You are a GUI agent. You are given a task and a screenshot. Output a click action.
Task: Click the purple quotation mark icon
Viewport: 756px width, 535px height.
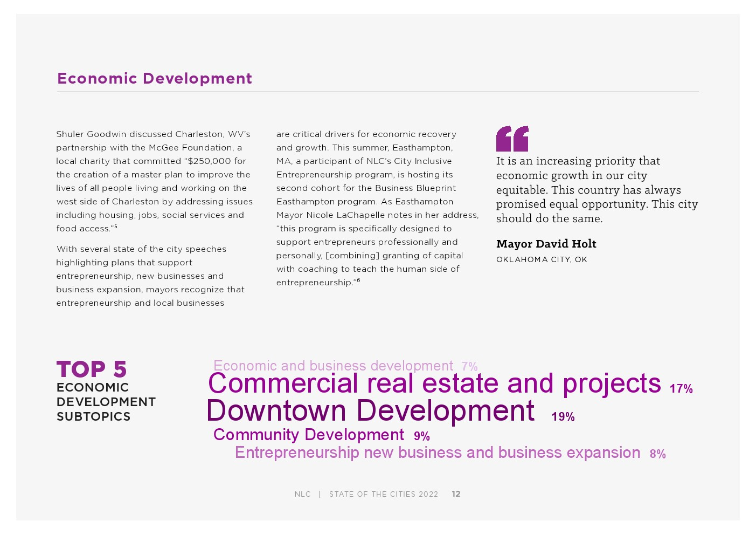click(512, 139)
